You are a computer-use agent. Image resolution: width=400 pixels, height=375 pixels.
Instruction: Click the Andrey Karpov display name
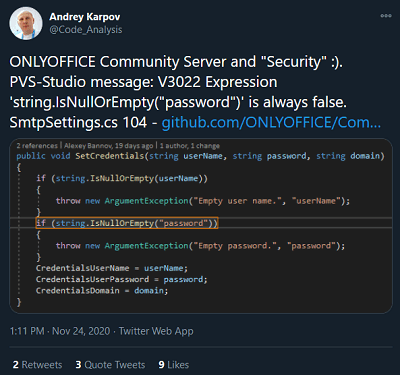[85, 17]
